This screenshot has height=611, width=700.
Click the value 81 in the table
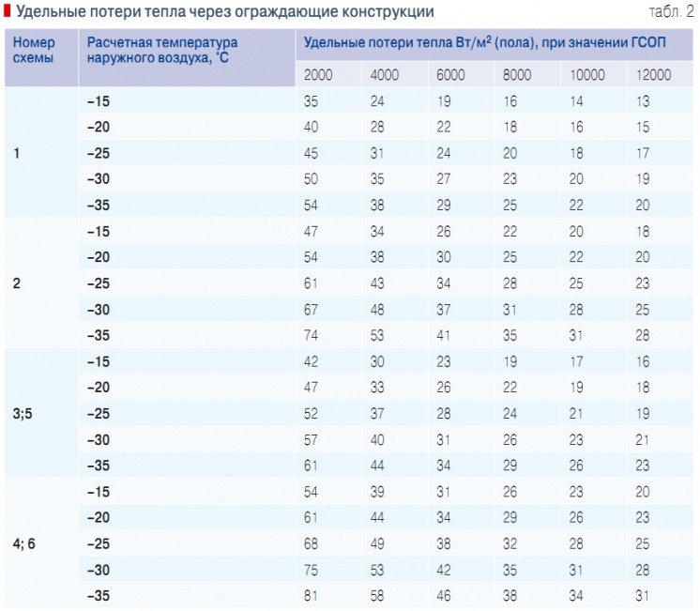pos(312,595)
